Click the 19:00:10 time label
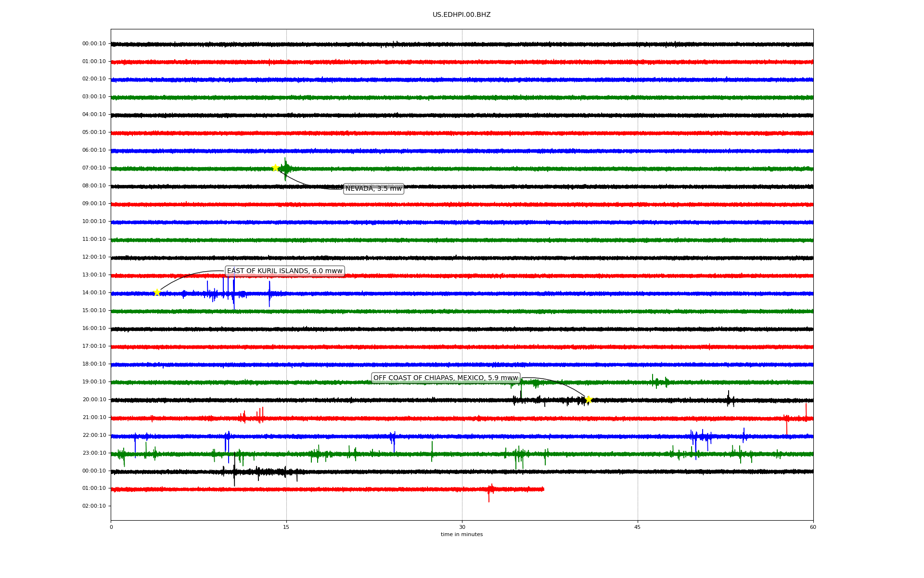 [x=94, y=382]
